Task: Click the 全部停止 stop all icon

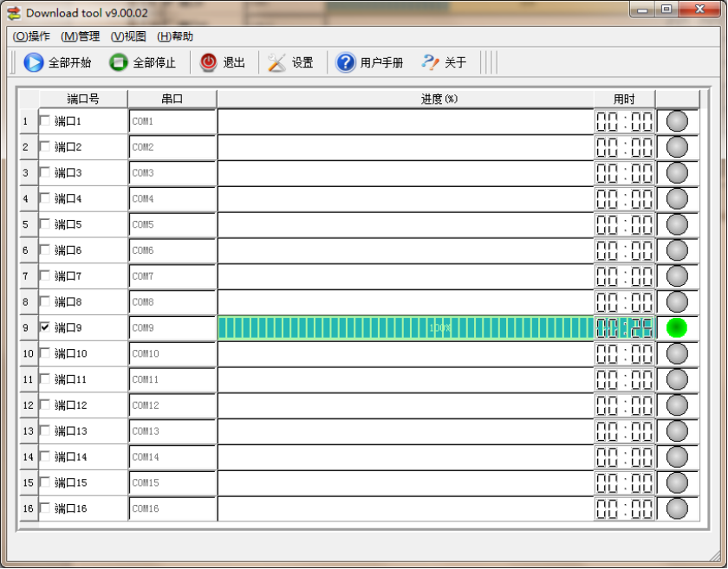Action: pyautogui.click(x=119, y=62)
